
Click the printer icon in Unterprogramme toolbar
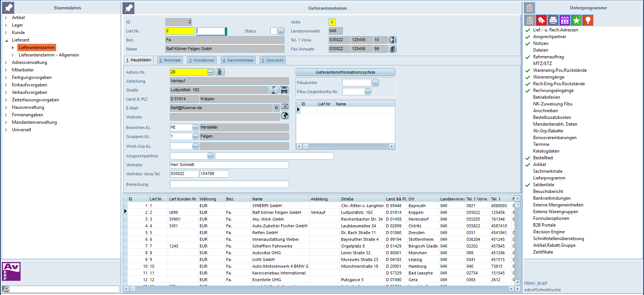(553, 20)
